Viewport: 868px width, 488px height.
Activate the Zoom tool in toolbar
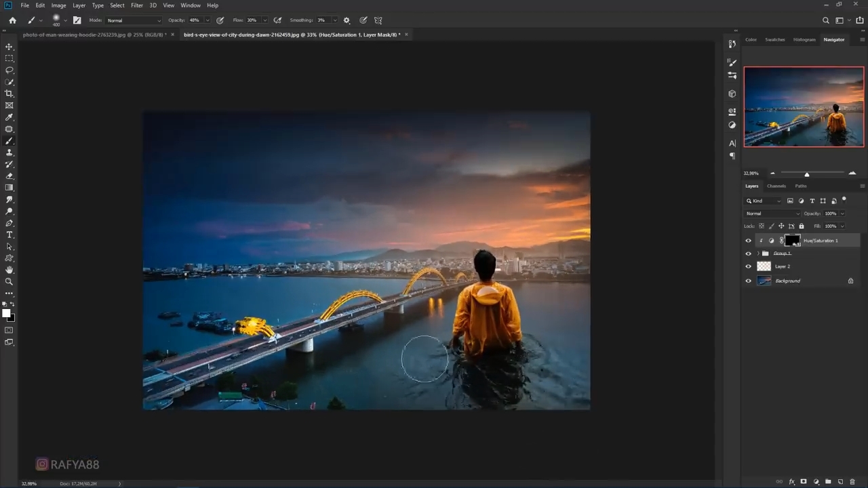click(x=9, y=281)
